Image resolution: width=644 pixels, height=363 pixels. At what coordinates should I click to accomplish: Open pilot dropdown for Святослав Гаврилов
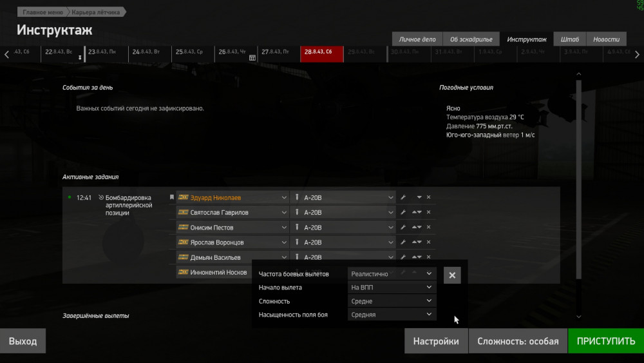pyautogui.click(x=232, y=212)
